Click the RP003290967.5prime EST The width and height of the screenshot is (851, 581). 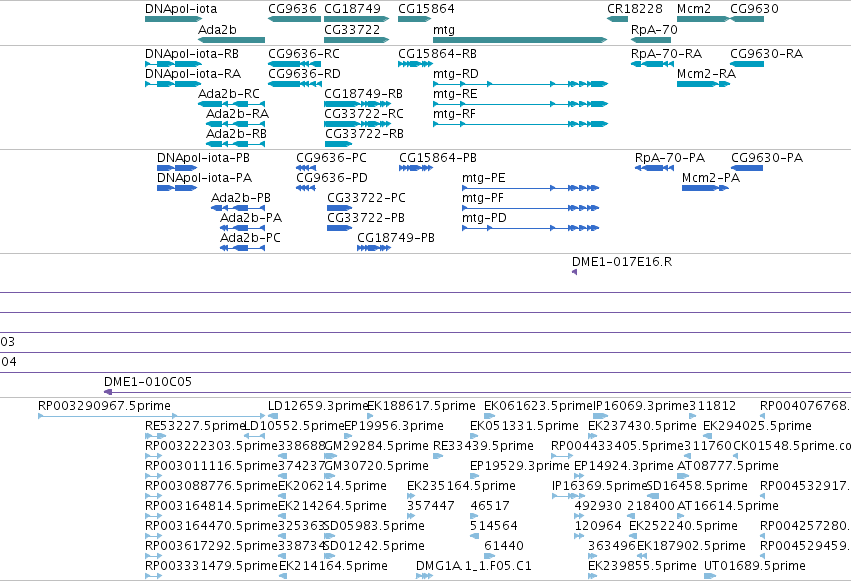(151, 416)
